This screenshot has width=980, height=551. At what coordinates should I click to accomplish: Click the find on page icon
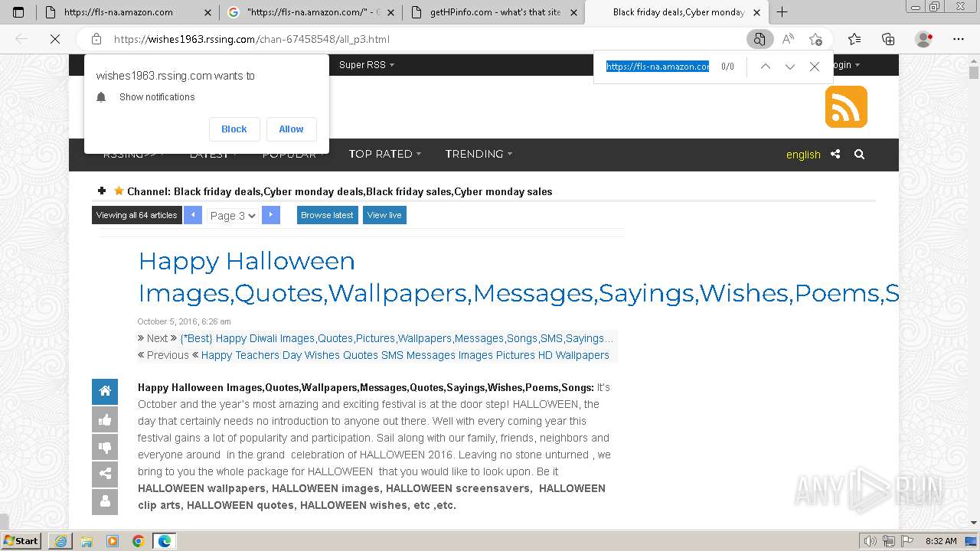[x=759, y=39]
